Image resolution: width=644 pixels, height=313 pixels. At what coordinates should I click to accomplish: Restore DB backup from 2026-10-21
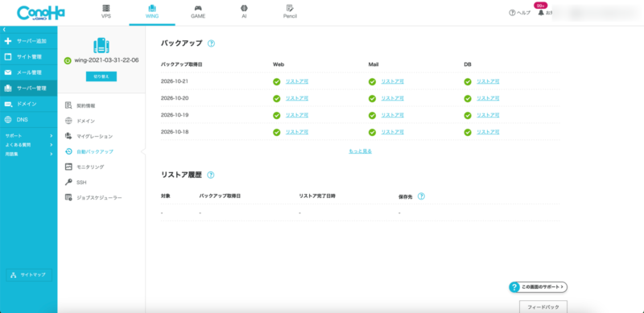coord(488,81)
